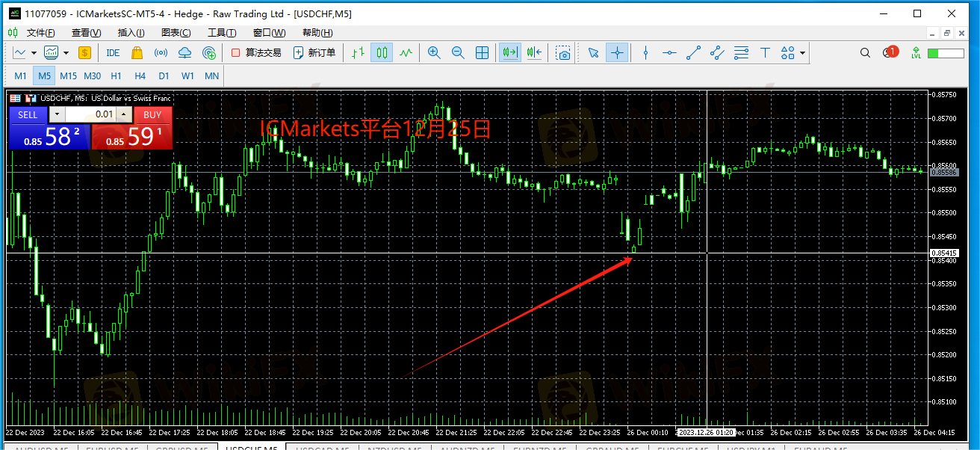
Task: Expand the templates dropdown arrow
Action: click(66, 52)
